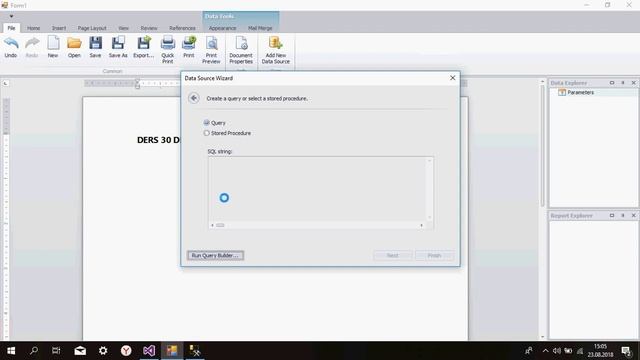640x360 pixels.
Task: Open the notification center icon
Action: pyautogui.click(x=627, y=351)
